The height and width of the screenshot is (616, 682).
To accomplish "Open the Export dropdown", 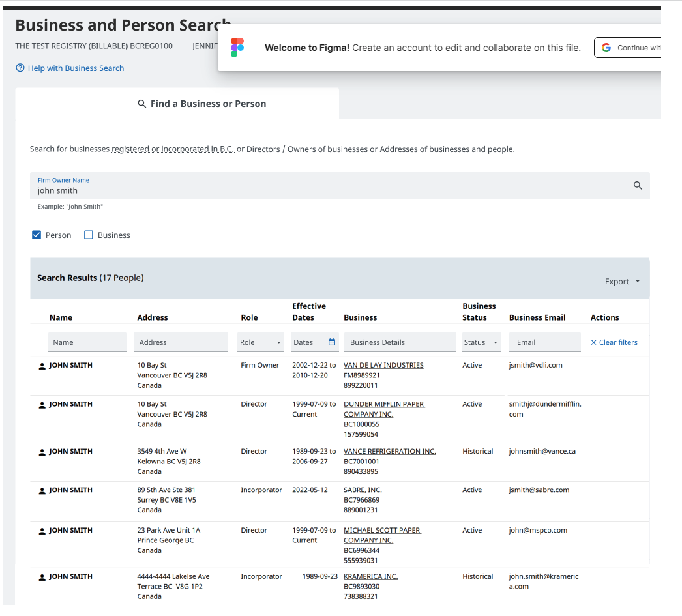I will click(x=621, y=281).
